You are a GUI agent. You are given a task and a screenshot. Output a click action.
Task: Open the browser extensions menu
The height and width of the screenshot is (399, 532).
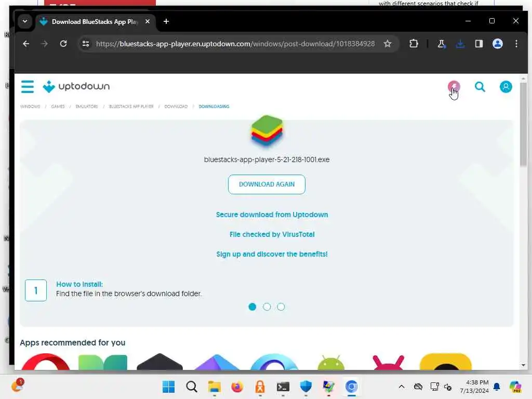point(414,44)
